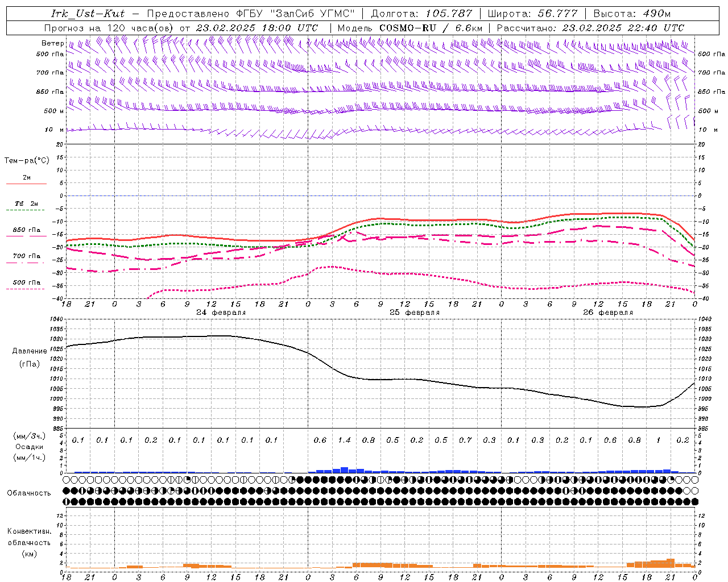The width and height of the screenshot is (728, 582).
Task: Click the station title Irk_Ust-Kut
Action: click(88, 14)
